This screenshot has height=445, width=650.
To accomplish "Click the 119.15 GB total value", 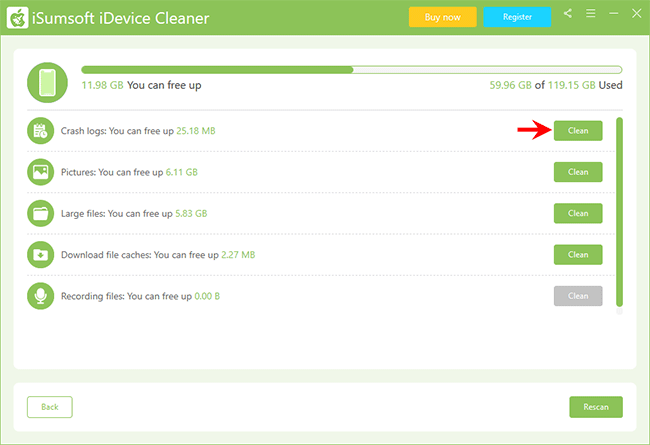I will pyautogui.click(x=572, y=85).
